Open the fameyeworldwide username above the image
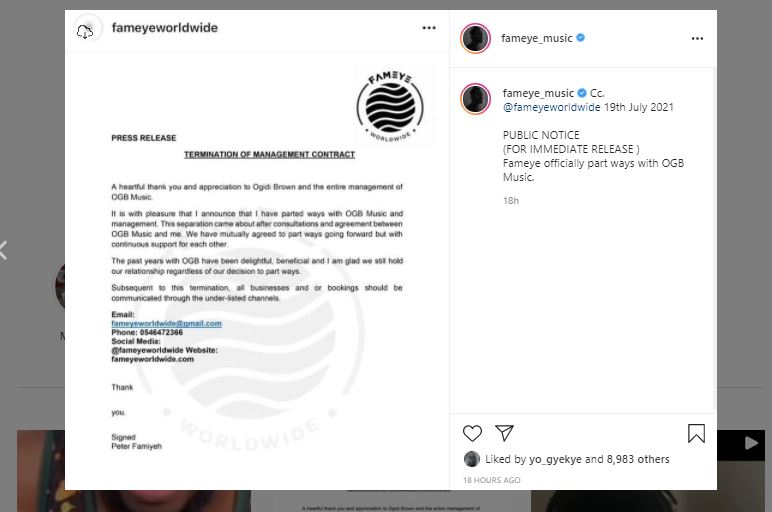Viewport: 772px width, 512px height. point(164,28)
